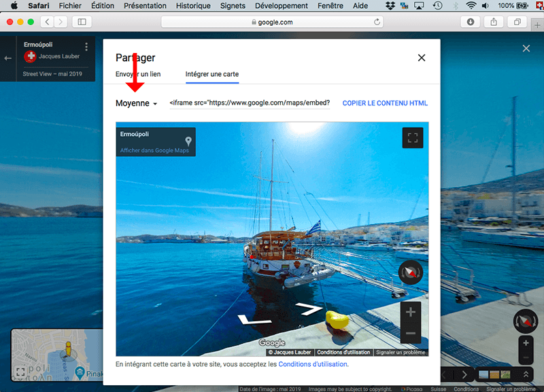Open the Fichier menu
The width and height of the screenshot is (544, 392).
click(70, 5)
